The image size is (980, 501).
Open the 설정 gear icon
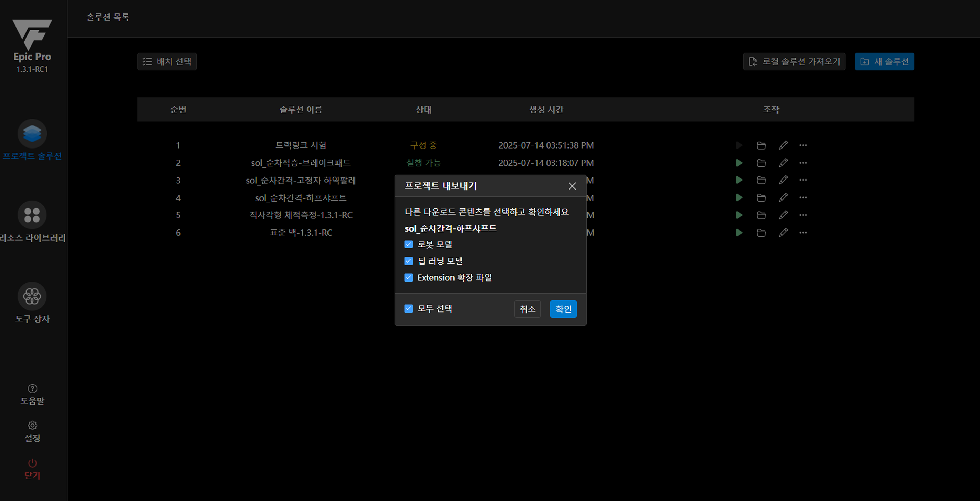(x=32, y=425)
